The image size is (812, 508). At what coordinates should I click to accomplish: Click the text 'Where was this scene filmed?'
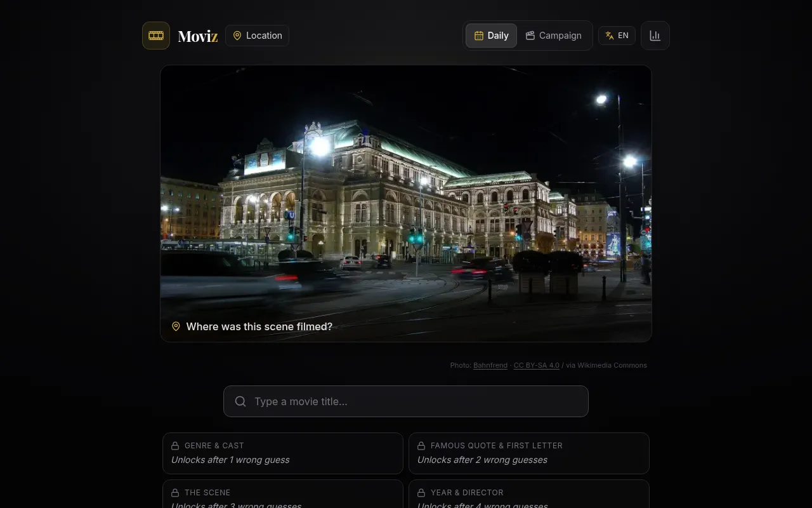click(259, 326)
